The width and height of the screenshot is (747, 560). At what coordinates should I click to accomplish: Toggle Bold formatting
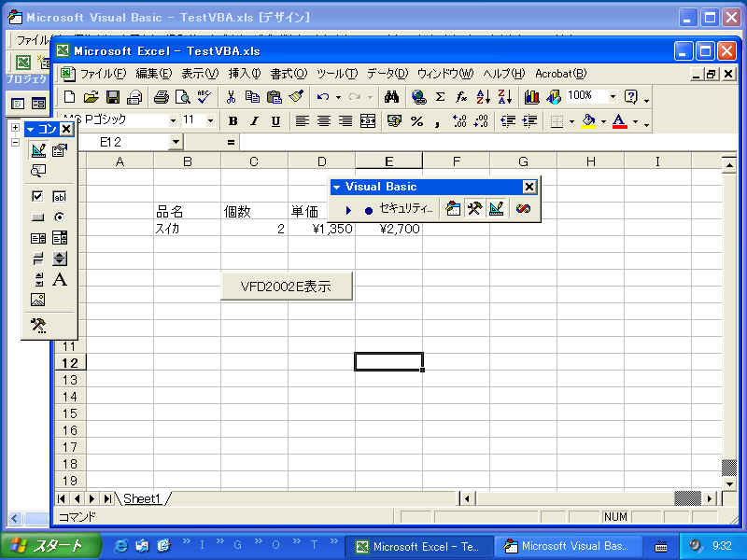[233, 121]
